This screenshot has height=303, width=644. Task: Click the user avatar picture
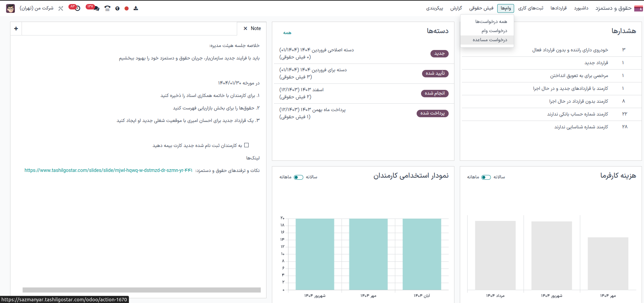pyautogui.click(x=10, y=8)
